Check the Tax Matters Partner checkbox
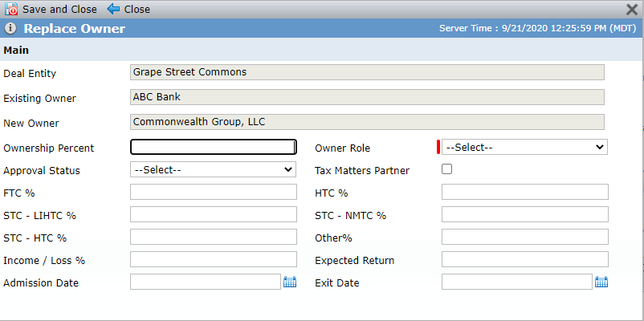Viewport: 644px width, 321px height. tap(446, 169)
